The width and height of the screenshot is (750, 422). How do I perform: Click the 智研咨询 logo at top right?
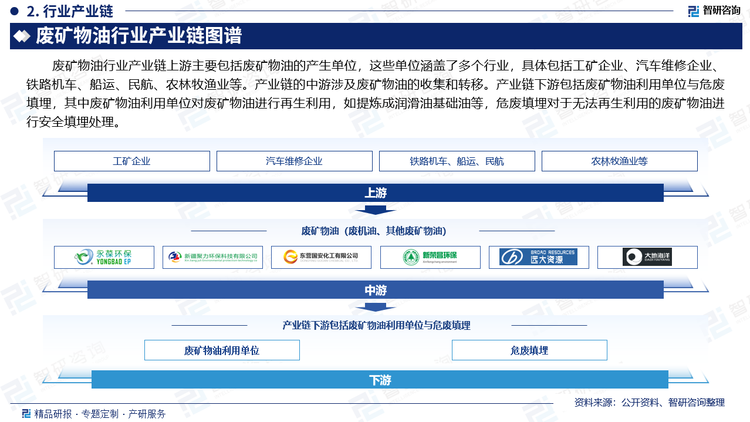coord(714,11)
